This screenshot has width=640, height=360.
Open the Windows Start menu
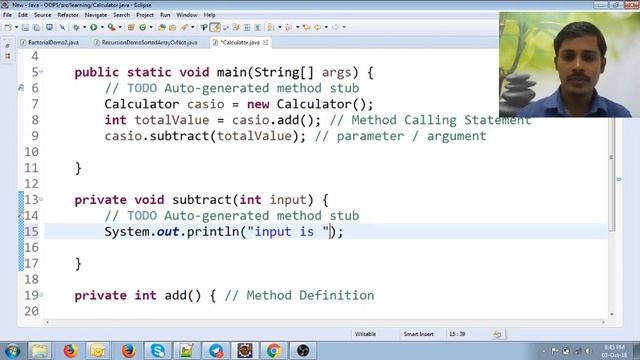point(12,351)
